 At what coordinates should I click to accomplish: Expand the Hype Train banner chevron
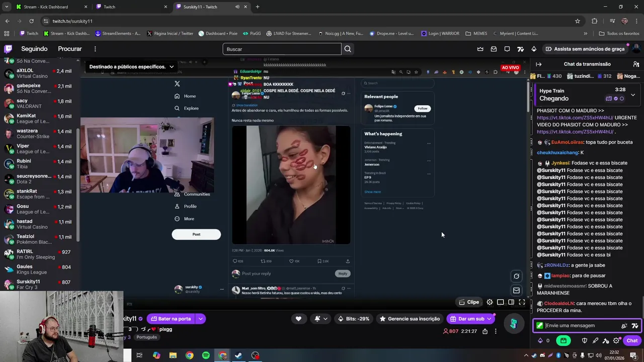[633, 95]
